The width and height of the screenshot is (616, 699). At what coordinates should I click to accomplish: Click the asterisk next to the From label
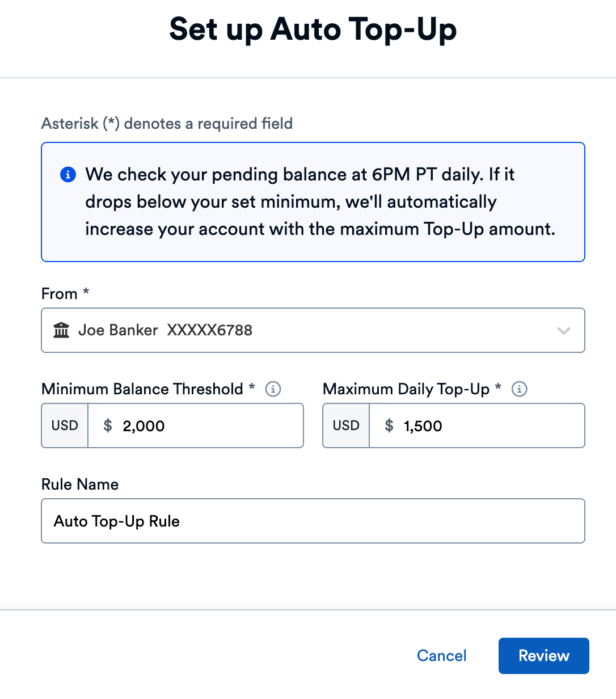85,293
